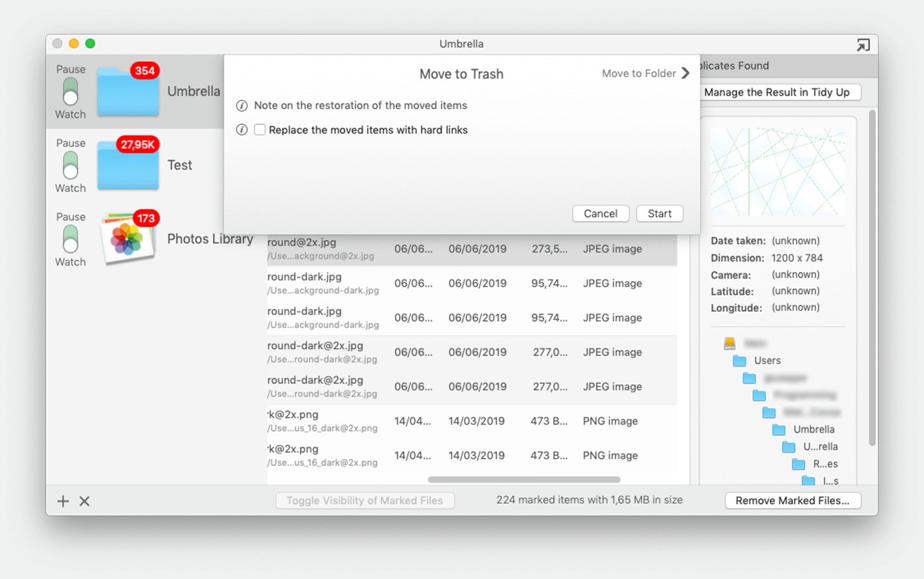Click the info icon next to the hard links checkbox
Screen dimensions: 924x579
pos(241,129)
